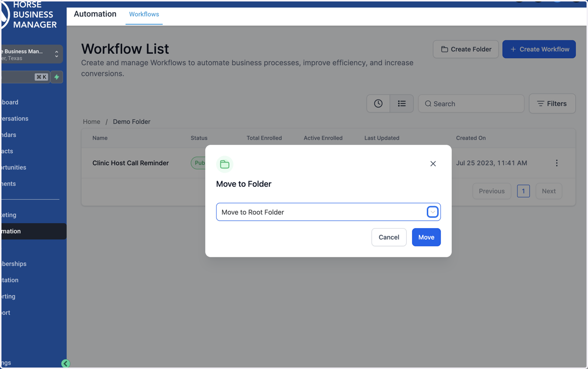Click the Last Updated column header
The height and width of the screenshot is (369, 588).
click(382, 138)
